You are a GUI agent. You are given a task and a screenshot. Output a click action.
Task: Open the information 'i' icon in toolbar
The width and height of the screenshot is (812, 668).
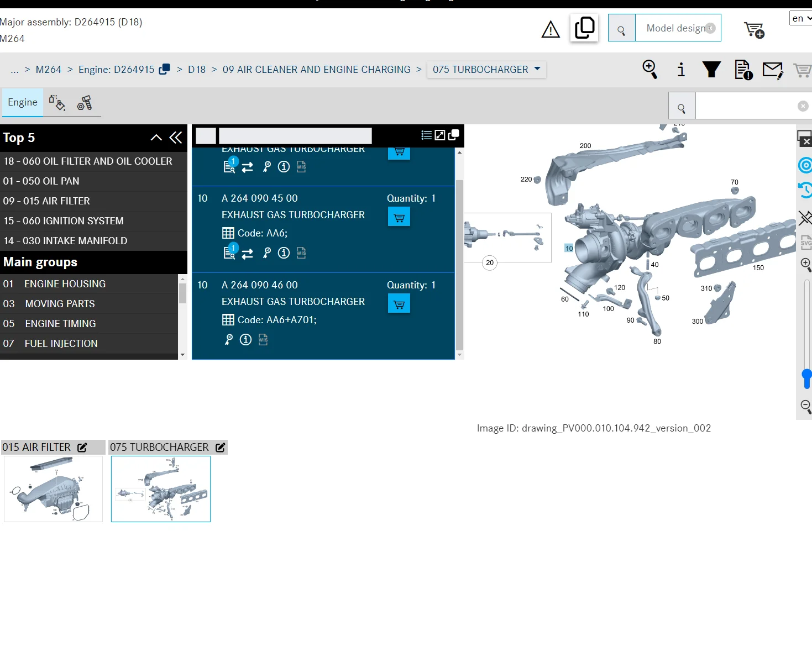click(x=681, y=70)
